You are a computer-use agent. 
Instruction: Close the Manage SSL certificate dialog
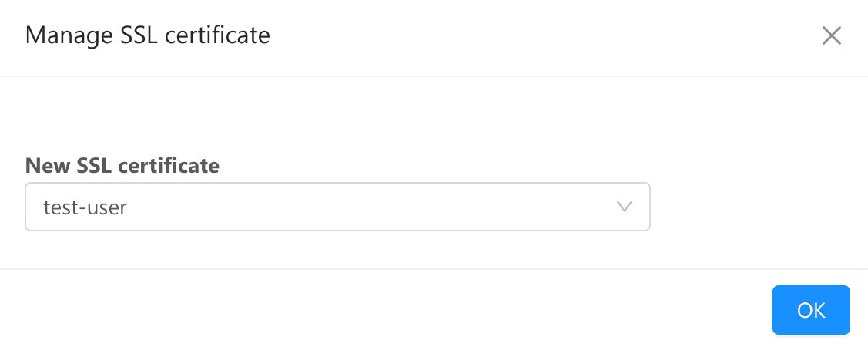pyautogui.click(x=831, y=36)
